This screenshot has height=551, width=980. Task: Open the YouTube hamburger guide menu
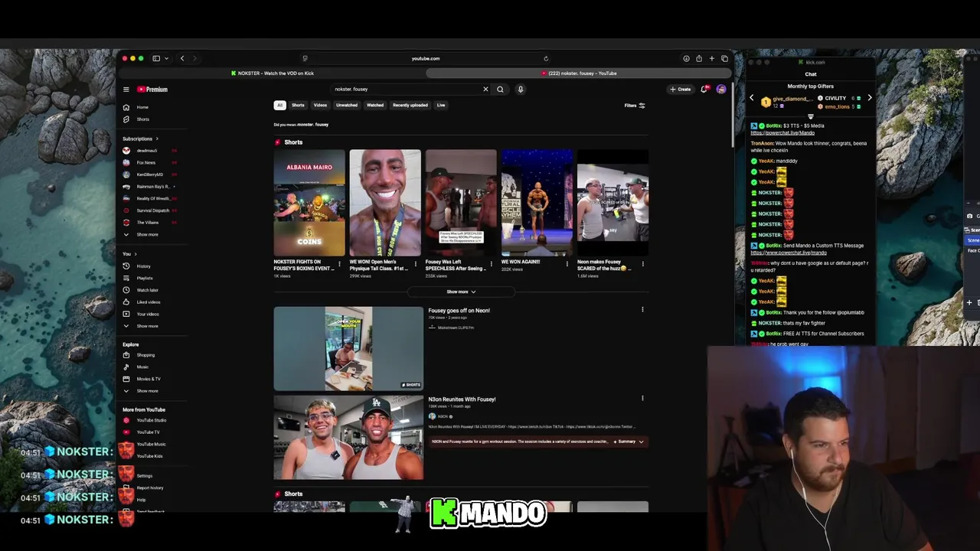tap(126, 90)
